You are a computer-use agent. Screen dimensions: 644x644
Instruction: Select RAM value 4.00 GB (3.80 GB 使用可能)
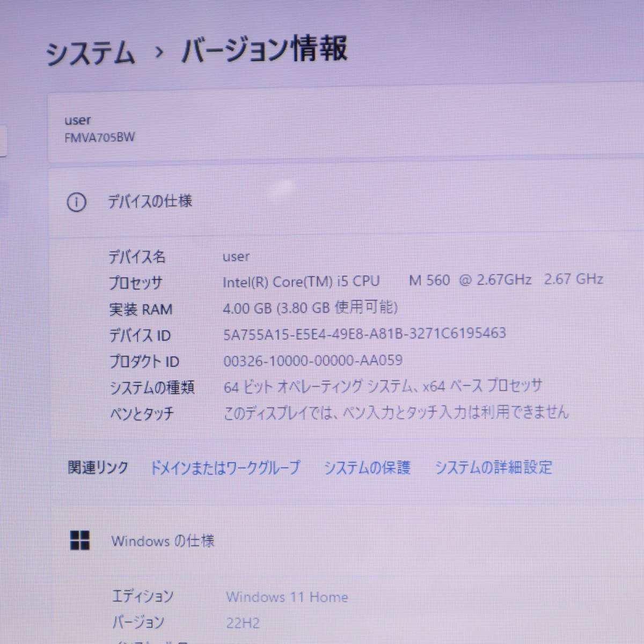[310, 308]
